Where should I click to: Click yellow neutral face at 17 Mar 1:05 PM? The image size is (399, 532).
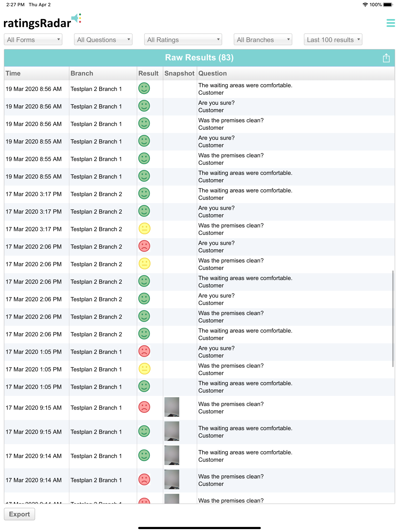[144, 369]
